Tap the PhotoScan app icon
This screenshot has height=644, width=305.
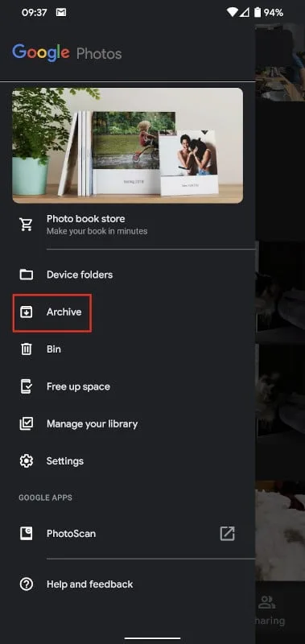pos(27,534)
